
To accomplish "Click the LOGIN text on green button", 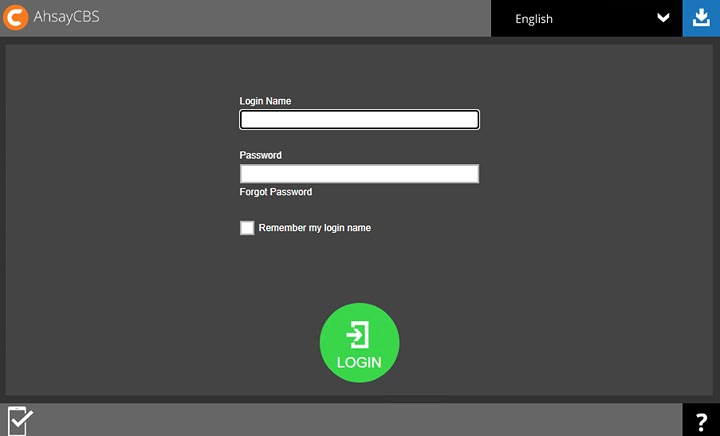I will 359,362.
